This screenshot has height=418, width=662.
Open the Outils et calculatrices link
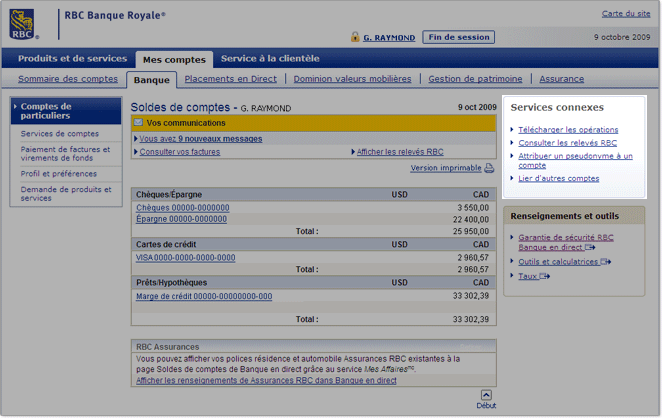pos(558,262)
